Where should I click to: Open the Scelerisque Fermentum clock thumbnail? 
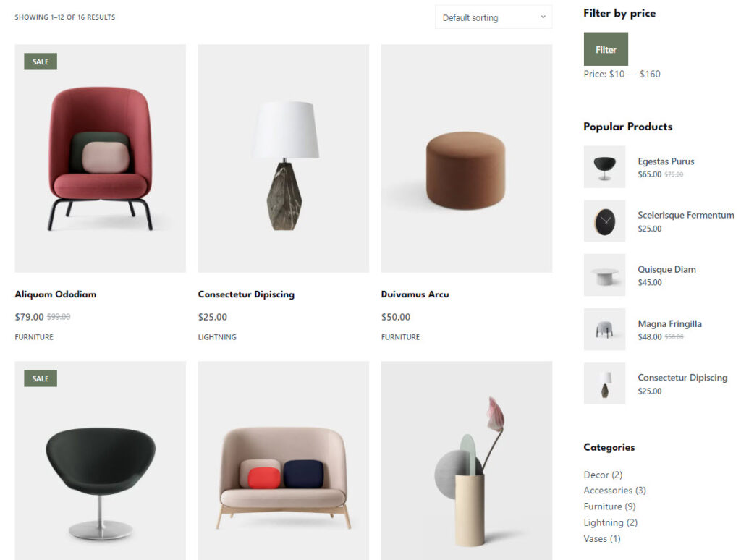604,221
